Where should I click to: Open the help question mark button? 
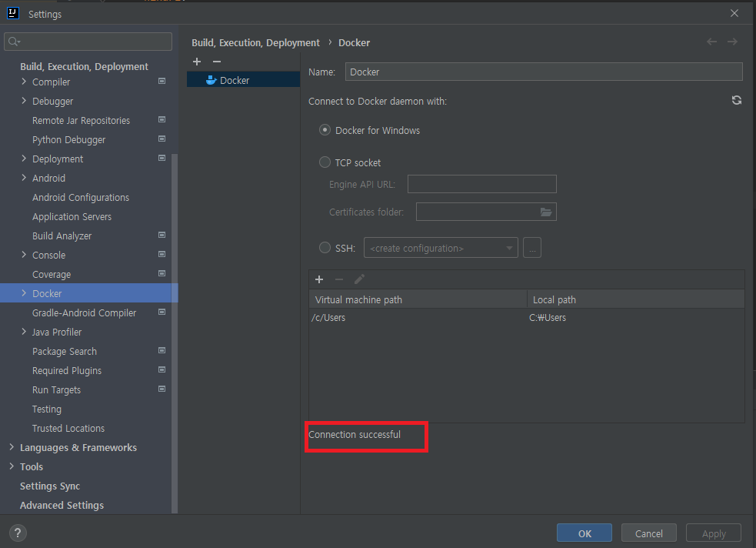pos(18,533)
